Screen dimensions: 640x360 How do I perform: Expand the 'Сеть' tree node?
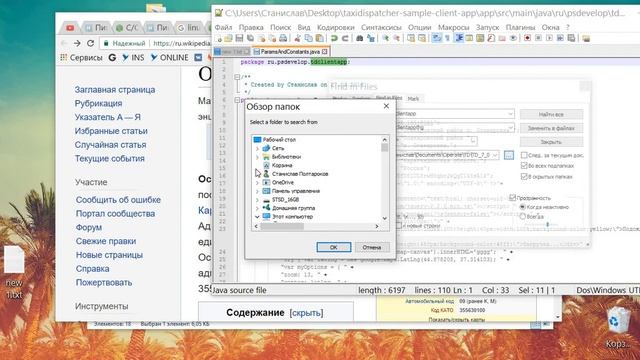tap(257, 148)
